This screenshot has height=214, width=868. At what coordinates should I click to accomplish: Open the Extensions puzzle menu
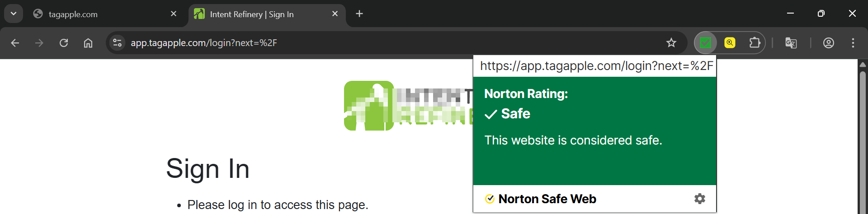click(755, 43)
